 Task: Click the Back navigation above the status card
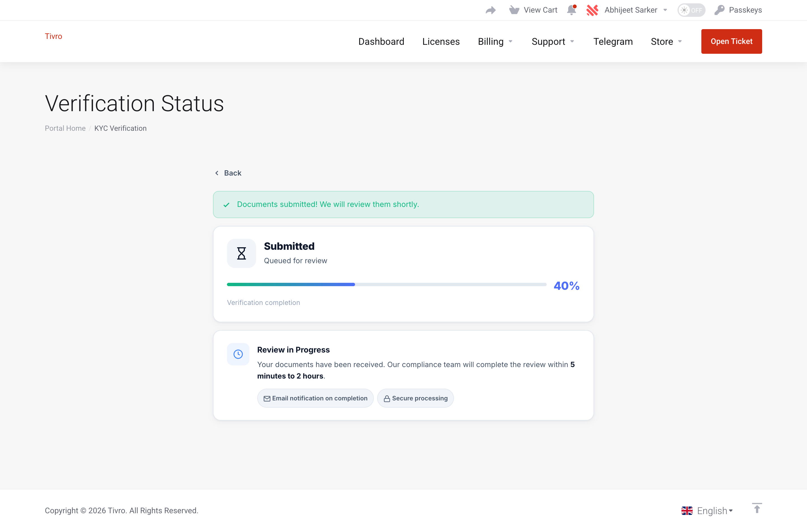(x=228, y=173)
